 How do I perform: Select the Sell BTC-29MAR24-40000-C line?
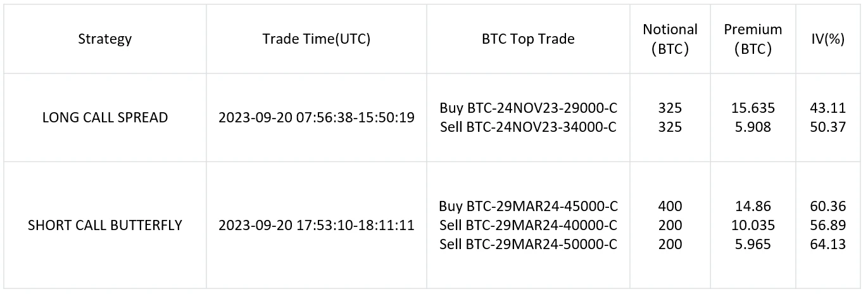coord(528,225)
